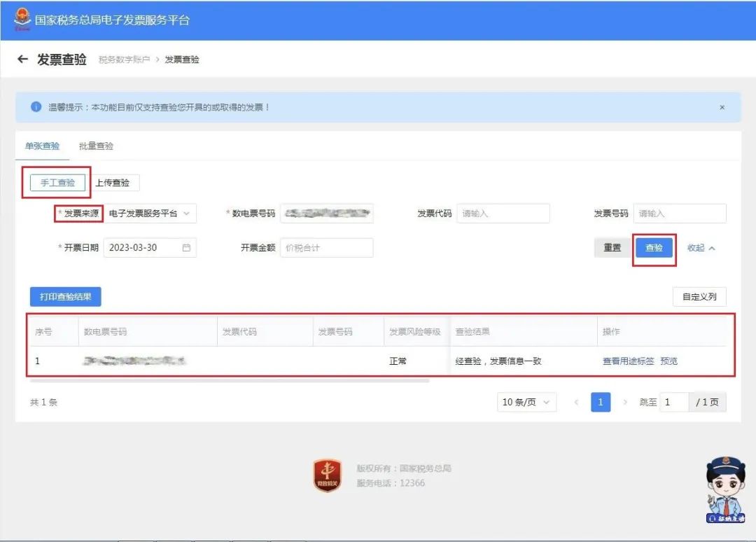The image size is (756, 542).
Task: Open the 10 条/页 page size dropdown
Action: pos(526,402)
